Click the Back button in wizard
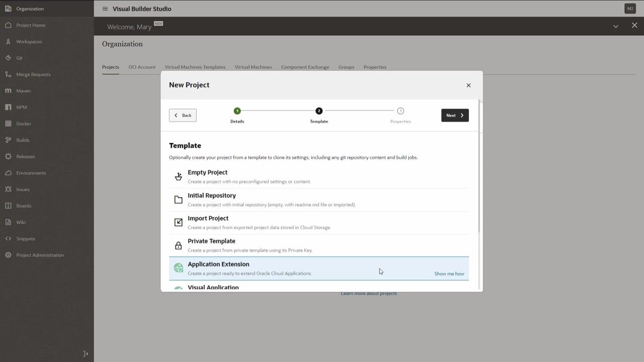644x362 pixels. pyautogui.click(x=183, y=115)
